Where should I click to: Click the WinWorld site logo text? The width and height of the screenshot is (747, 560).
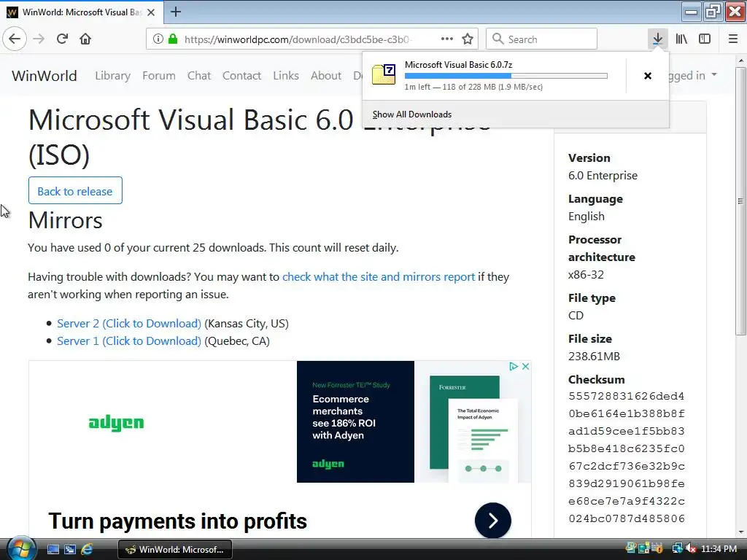[44, 76]
